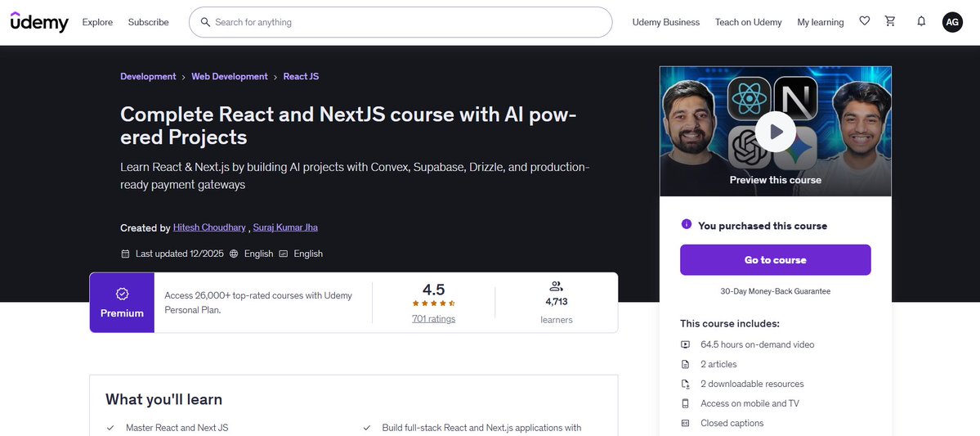Click Access 26,000+ top-rated courses text
This screenshot has width=980, height=436.
coord(258,303)
